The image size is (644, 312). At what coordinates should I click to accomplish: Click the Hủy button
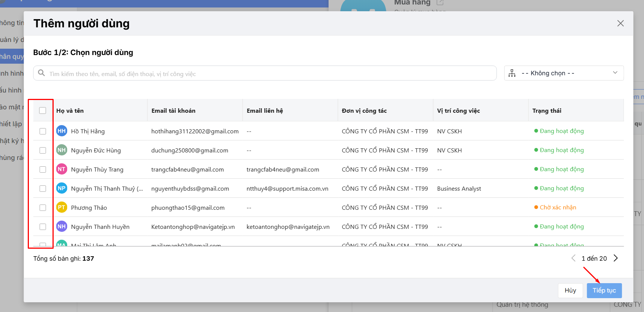pos(570,290)
